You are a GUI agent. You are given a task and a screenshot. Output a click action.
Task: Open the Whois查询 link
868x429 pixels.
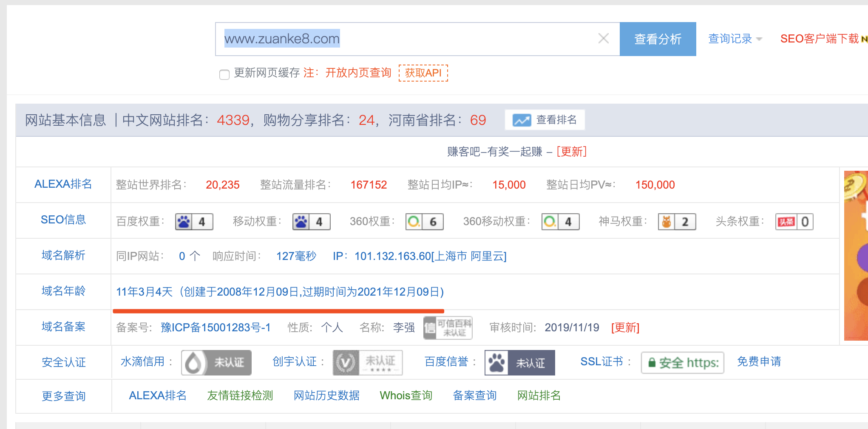coord(406,395)
